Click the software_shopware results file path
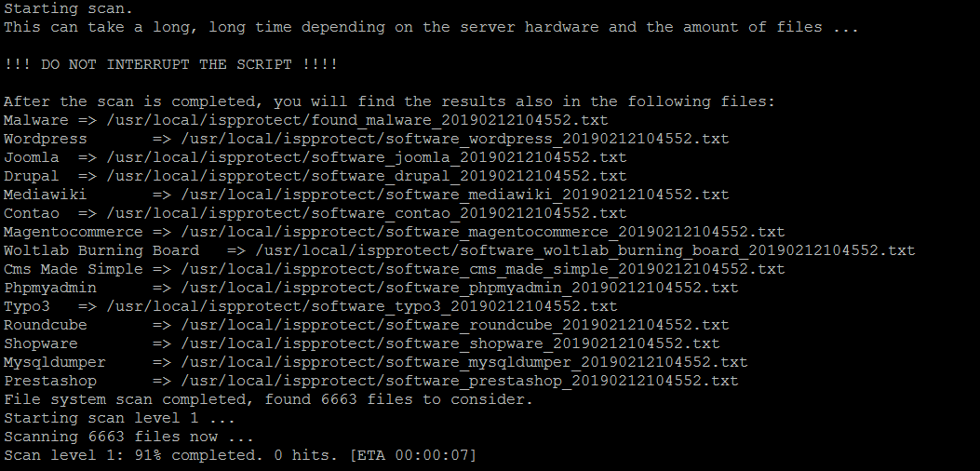 click(450, 343)
